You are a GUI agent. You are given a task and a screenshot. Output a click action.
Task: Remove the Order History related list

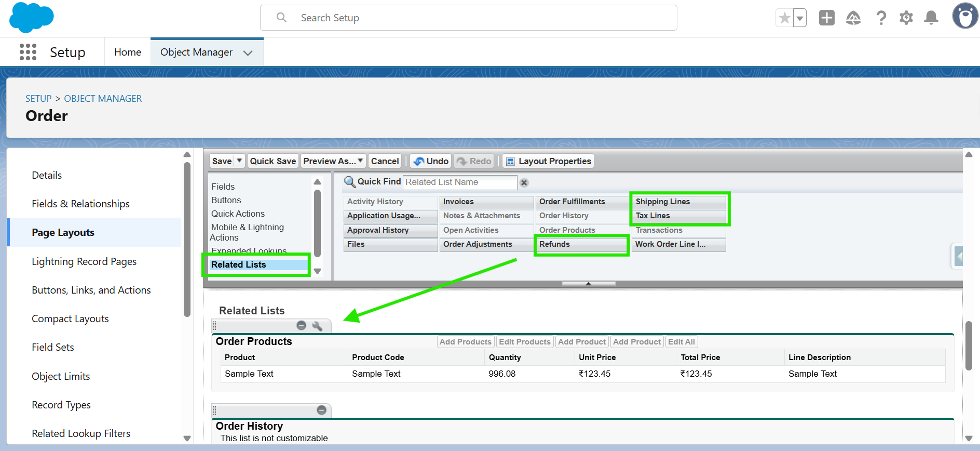[x=321, y=410]
